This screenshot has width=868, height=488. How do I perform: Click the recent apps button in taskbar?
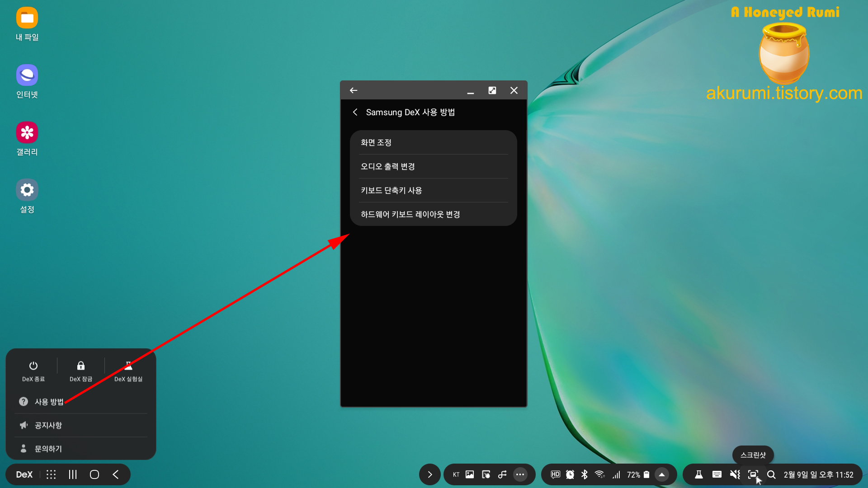tap(73, 474)
